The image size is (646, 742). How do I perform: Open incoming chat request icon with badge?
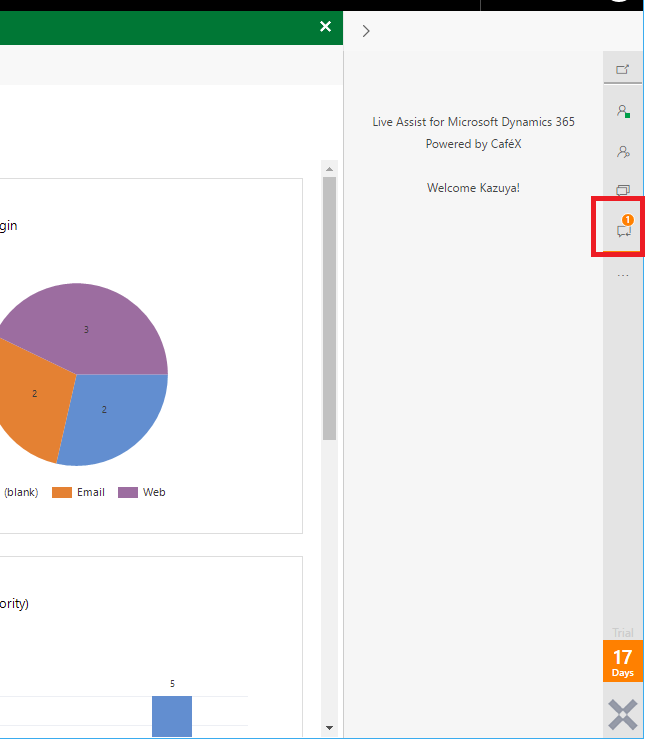[624, 226]
